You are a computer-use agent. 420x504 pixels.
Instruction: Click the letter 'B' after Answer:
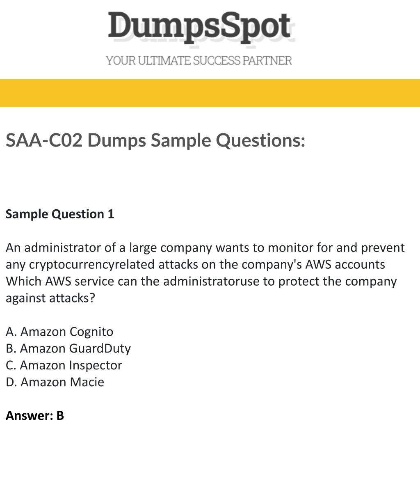pos(60,416)
